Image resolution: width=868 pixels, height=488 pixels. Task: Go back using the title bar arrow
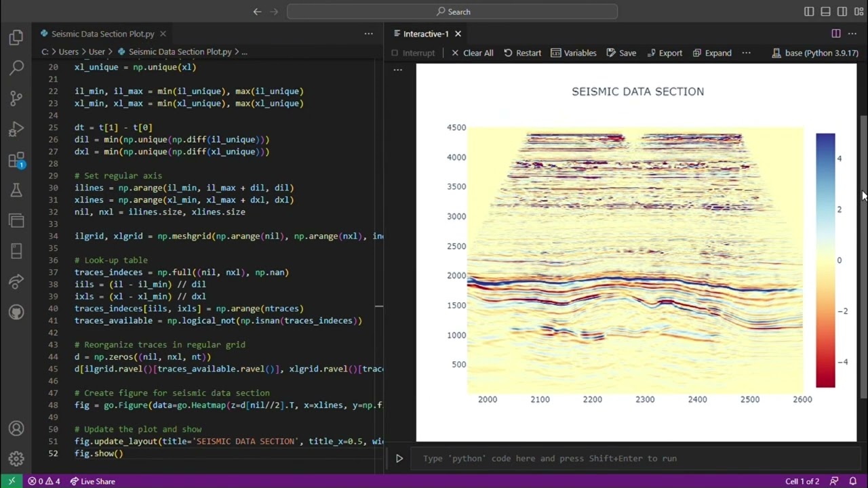pyautogui.click(x=257, y=12)
